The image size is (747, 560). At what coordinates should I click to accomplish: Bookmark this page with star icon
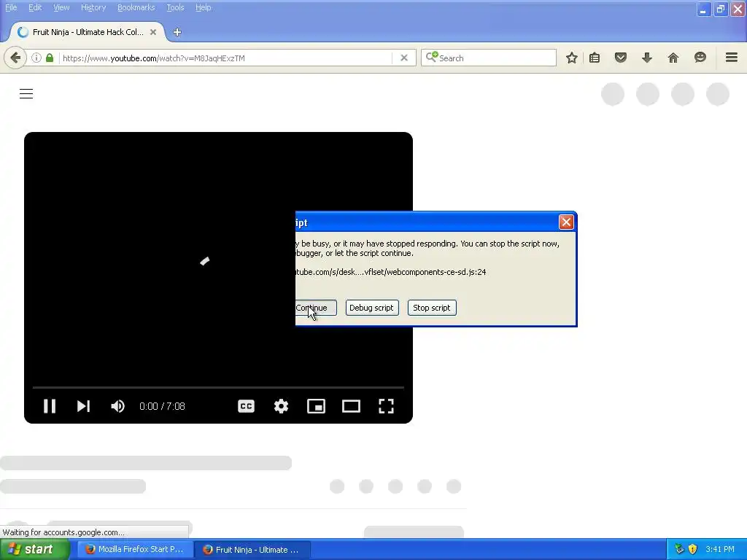[572, 58]
